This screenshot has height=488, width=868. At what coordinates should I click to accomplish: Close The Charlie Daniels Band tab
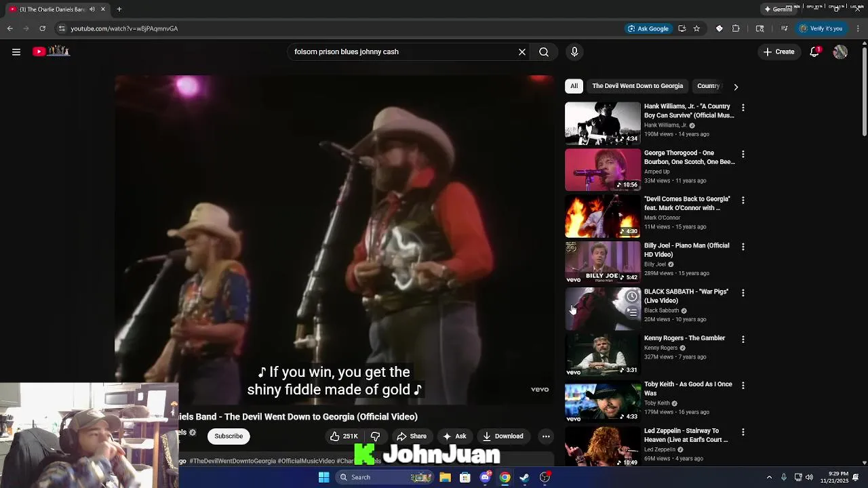click(x=103, y=9)
